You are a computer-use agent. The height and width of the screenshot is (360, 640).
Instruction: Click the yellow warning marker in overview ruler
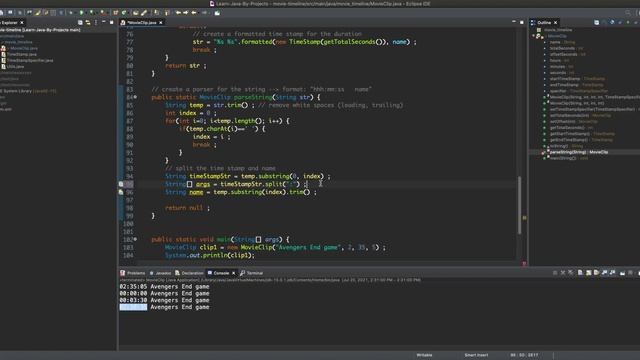click(x=524, y=218)
